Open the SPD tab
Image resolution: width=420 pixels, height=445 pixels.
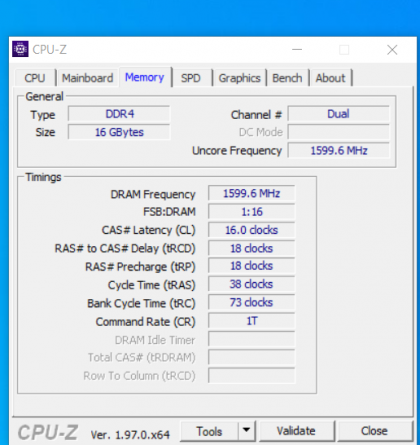[x=191, y=78]
